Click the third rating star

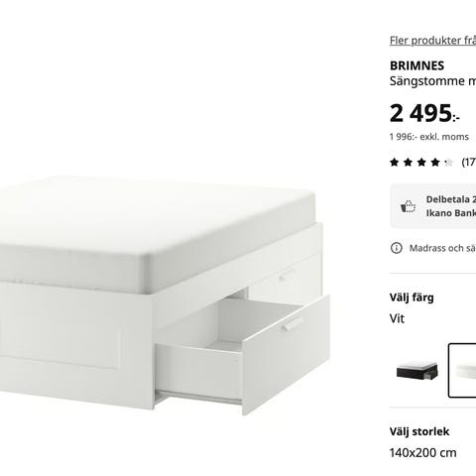(421, 163)
